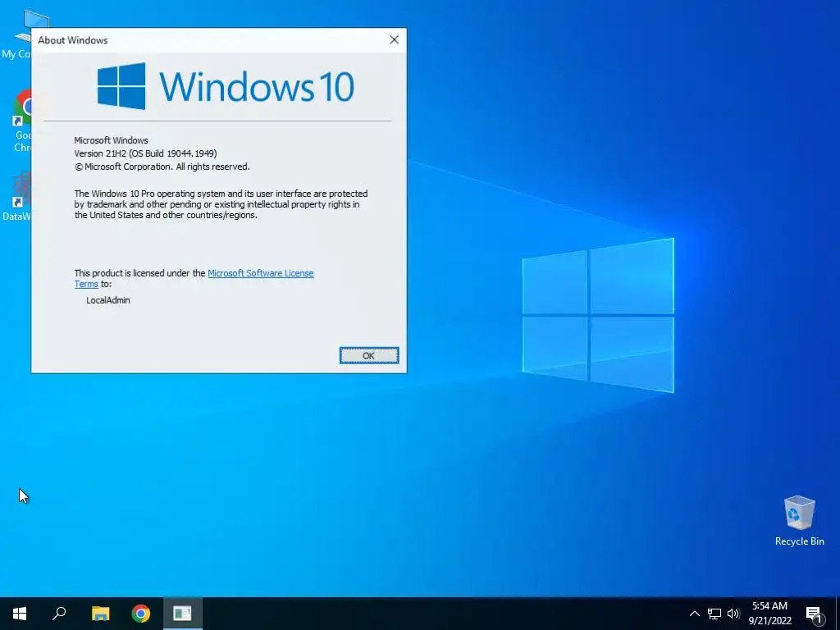
Task: Click the Windows 10 logo in dialog
Action: 226,86
